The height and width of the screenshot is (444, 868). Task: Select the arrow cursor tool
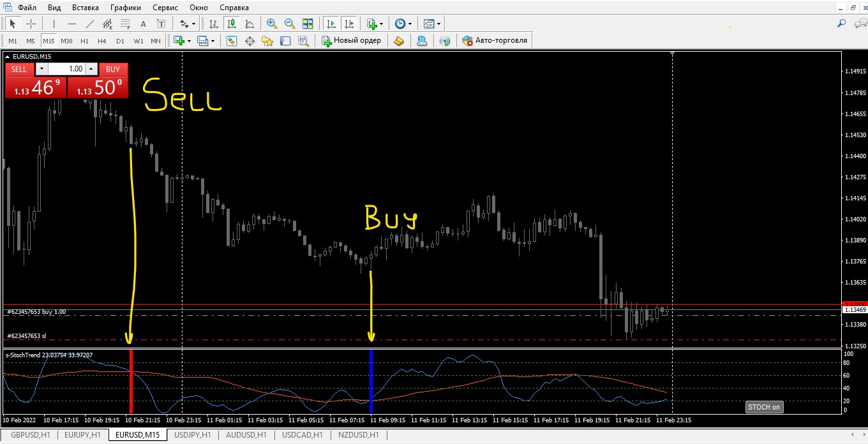tap(13, 24)
